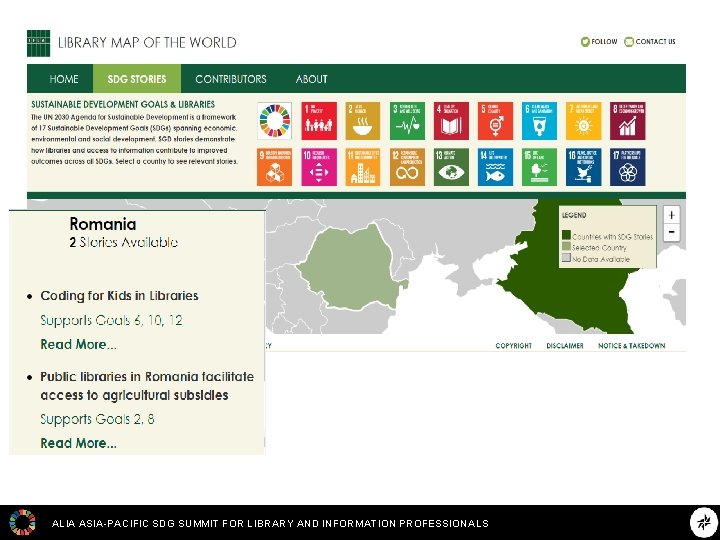Open the About tab
720x540 pixels.
pos(312,79)
